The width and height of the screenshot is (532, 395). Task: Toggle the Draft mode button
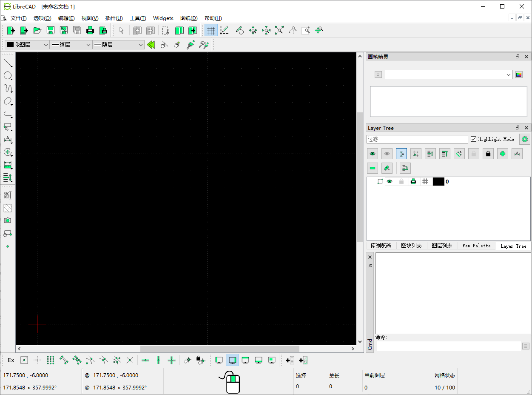coord(224,30)
